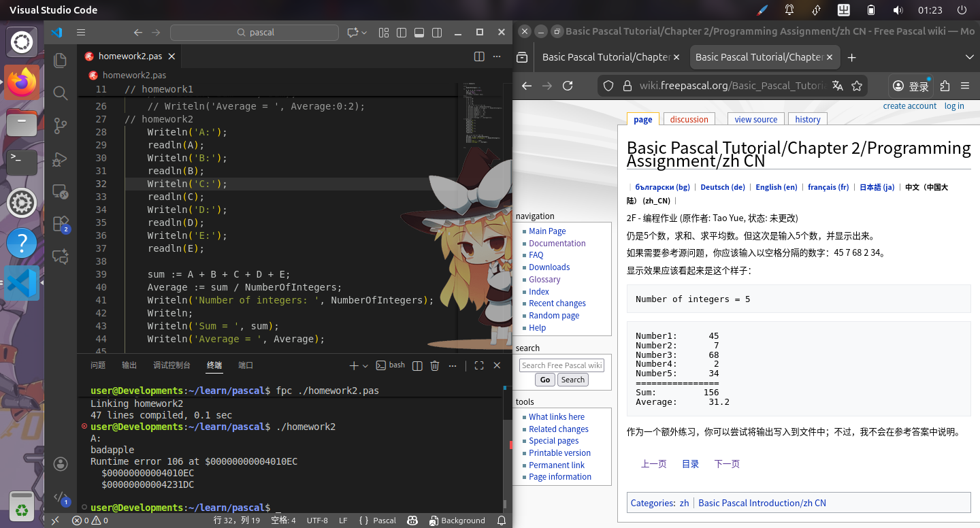Open the Source Control view
This screenshot has height=528, width=980.
60,127
